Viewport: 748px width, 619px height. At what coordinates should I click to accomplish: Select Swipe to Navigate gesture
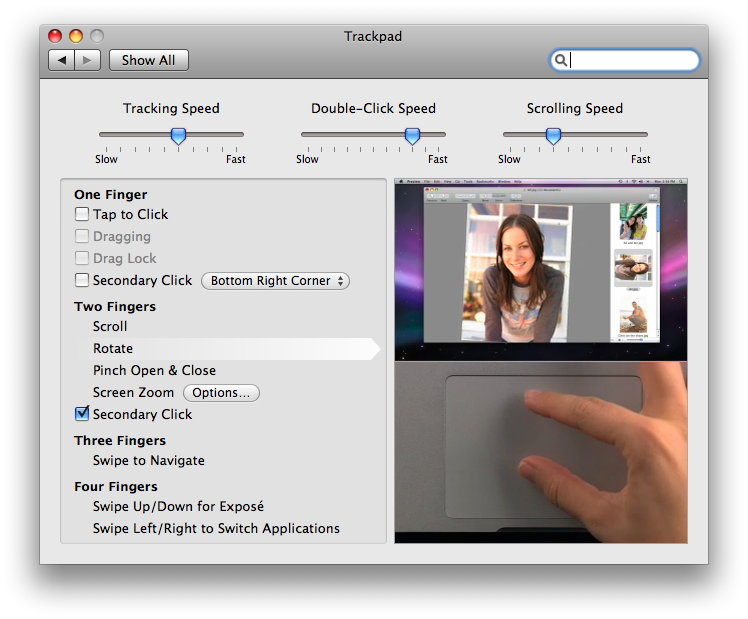tap(148, 461)
